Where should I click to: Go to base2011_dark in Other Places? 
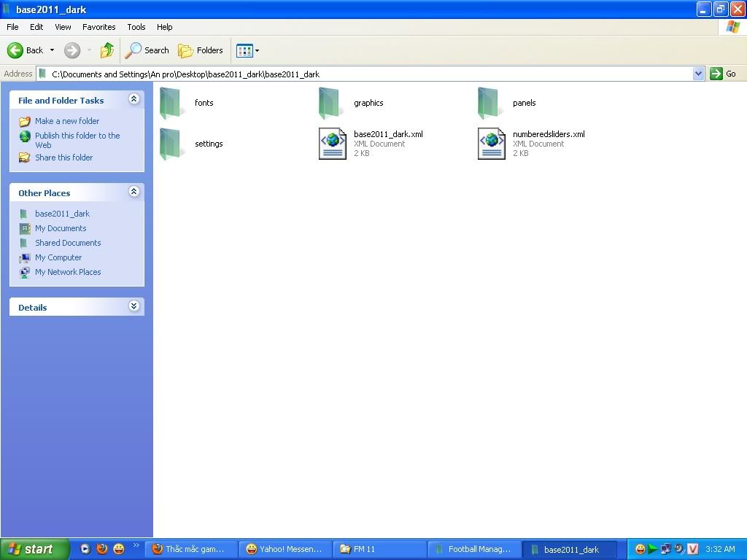[x=63, y=214]
